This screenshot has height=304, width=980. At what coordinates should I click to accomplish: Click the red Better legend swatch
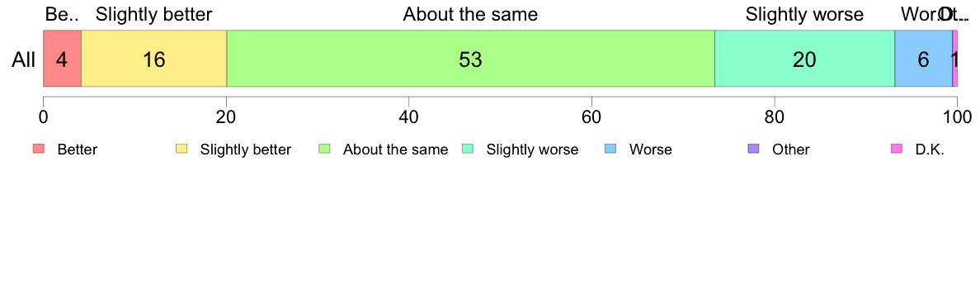click(x=39, y=149)
